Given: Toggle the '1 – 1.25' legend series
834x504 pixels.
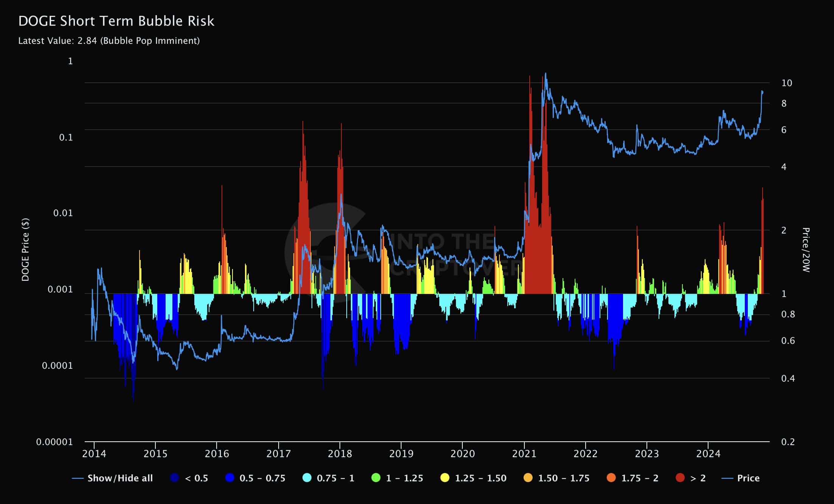Looking at the screenshot, I should [x=397, y=478].
